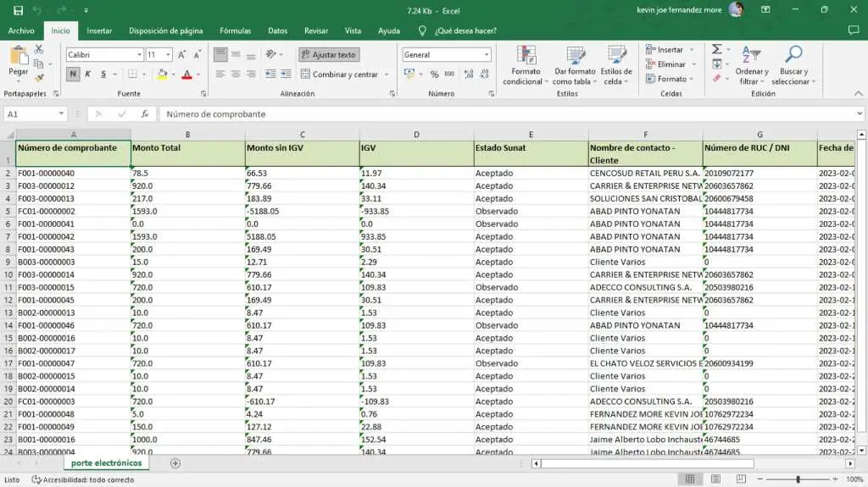
Task: Click the insert function fx icon
Action: click(x=145, y=113)
